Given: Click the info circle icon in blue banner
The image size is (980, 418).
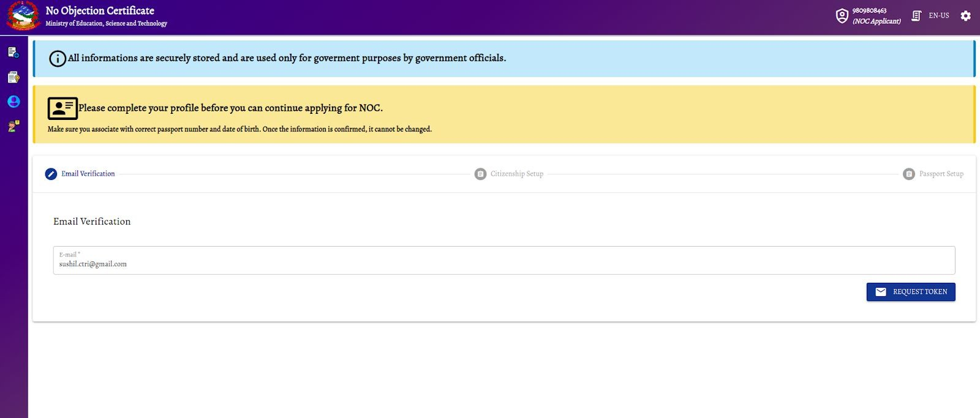Looking at the screenshot, I should coord(58,59).
